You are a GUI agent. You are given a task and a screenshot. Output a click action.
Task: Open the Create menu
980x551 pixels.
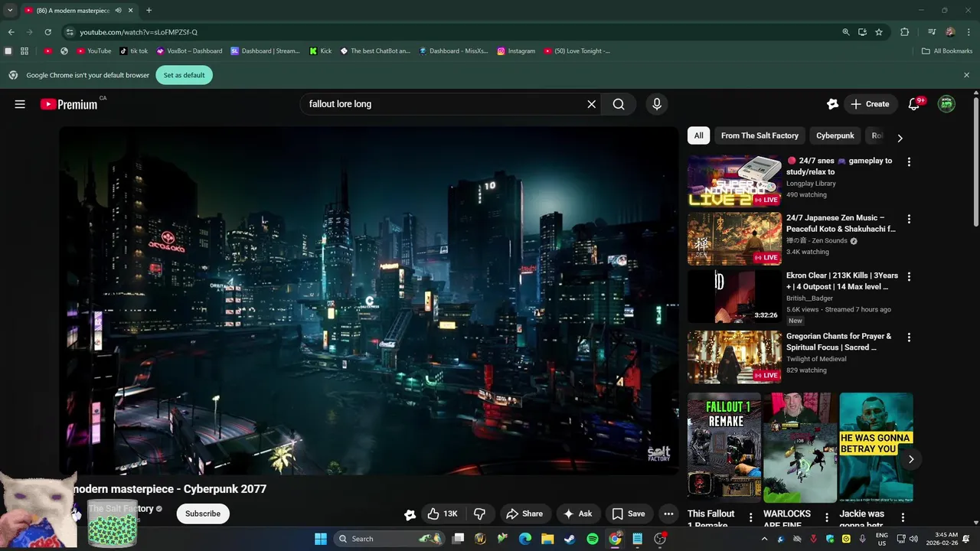[x=871, y=104]
